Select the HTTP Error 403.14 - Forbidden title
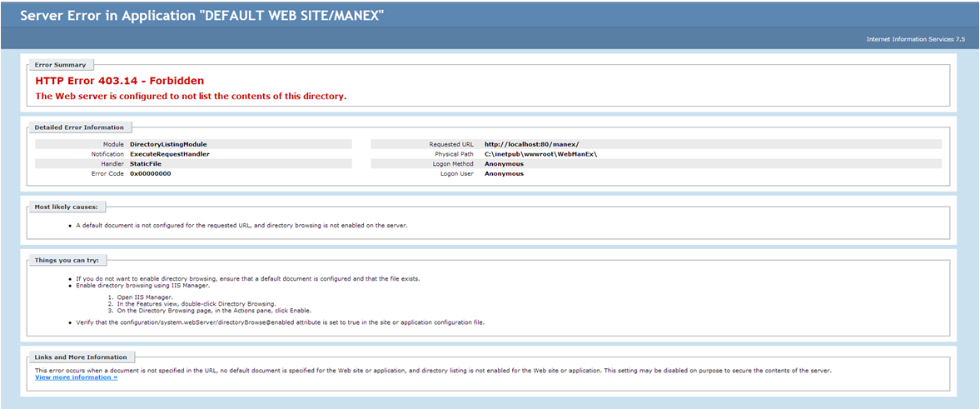980x409 pixels. click(x=119, y=81)
